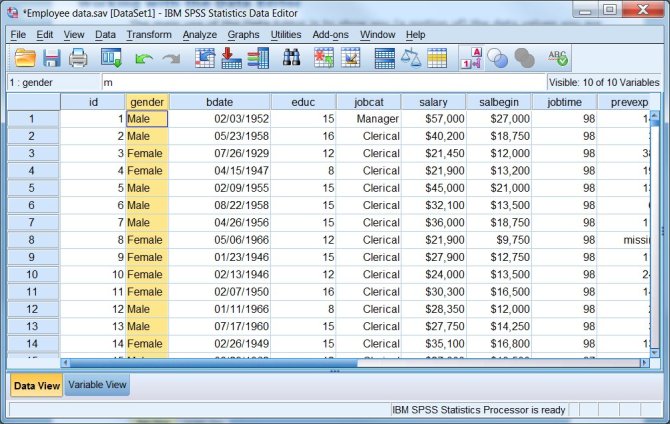Print using the printer toolbar icon
Viewport: 670px width, 424px height.
coord(78,58)
